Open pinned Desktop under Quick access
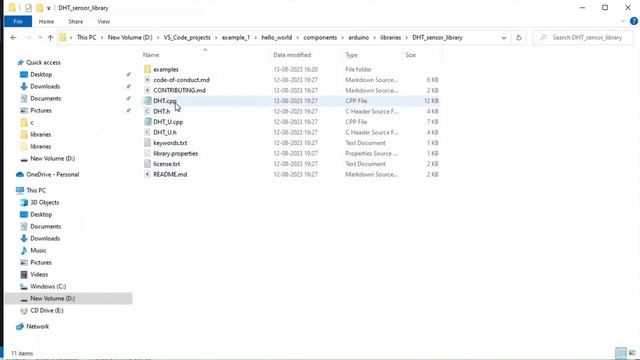Viewport: 640px width, 360px height. 41,75
